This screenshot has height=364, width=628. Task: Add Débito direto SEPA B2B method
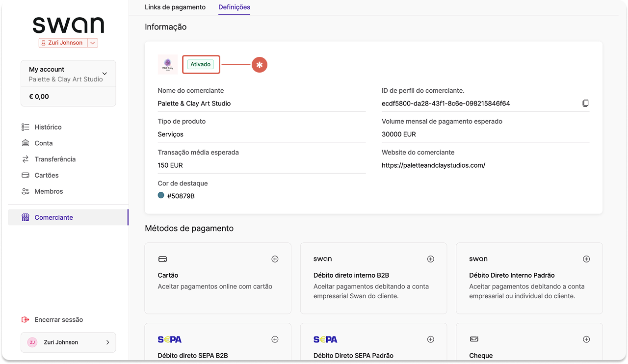click(x=275, y=339)
